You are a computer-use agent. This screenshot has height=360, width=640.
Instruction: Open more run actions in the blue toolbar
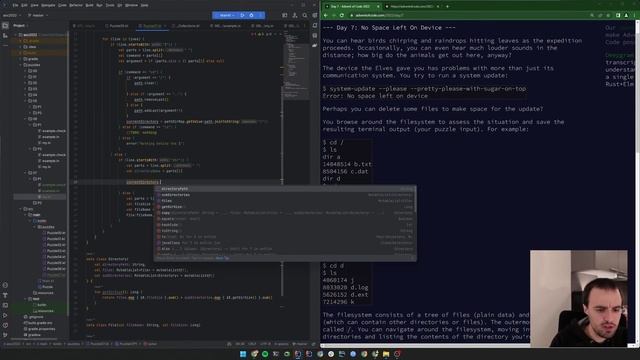pos(260,15)
